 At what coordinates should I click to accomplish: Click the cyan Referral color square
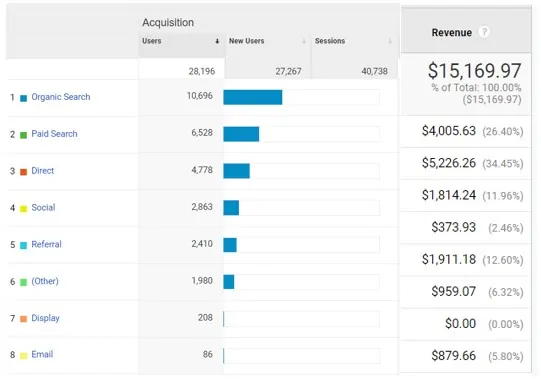coord(23,245)
